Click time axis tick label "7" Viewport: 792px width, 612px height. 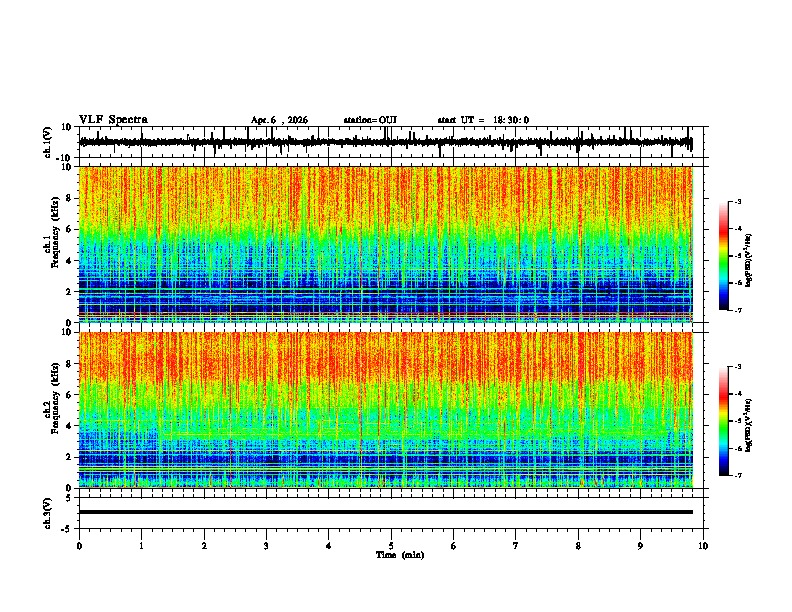(516, 546)
